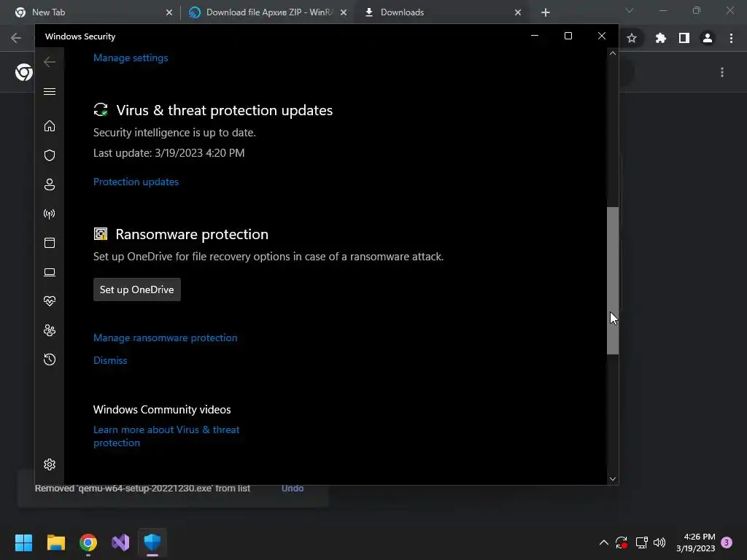
Task: Open Chrome profile avatar
Action: (708, 38)
